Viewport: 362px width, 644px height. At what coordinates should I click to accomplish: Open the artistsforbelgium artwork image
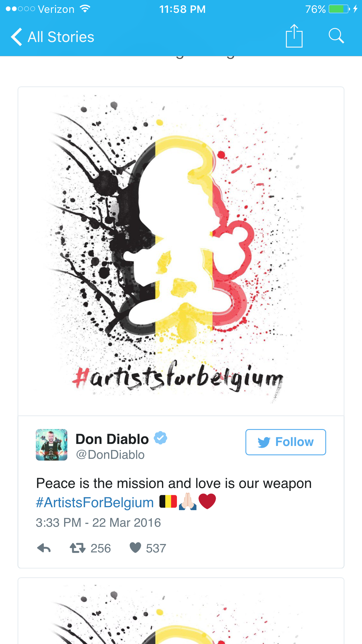pyautogui.click(x=181, y=251)
